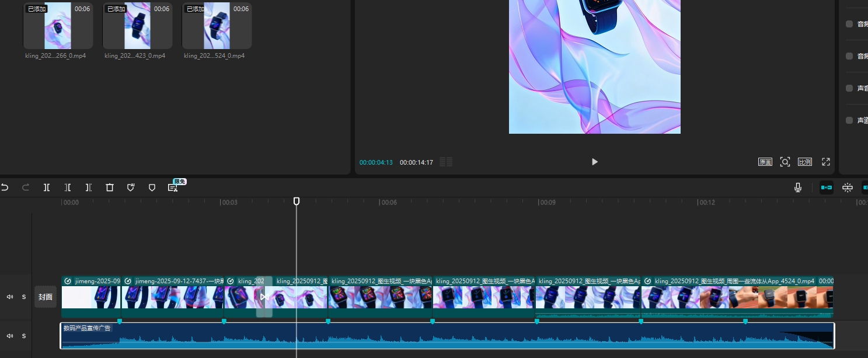
Task: Select media thumbnail kling_202...423_0.mp4
Action: point(137,26)
